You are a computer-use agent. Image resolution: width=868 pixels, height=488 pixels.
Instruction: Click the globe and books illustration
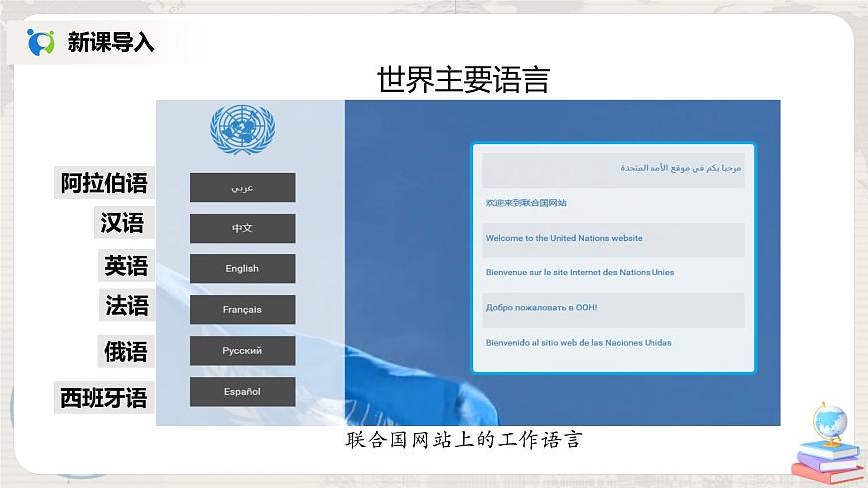click(827, 443)
